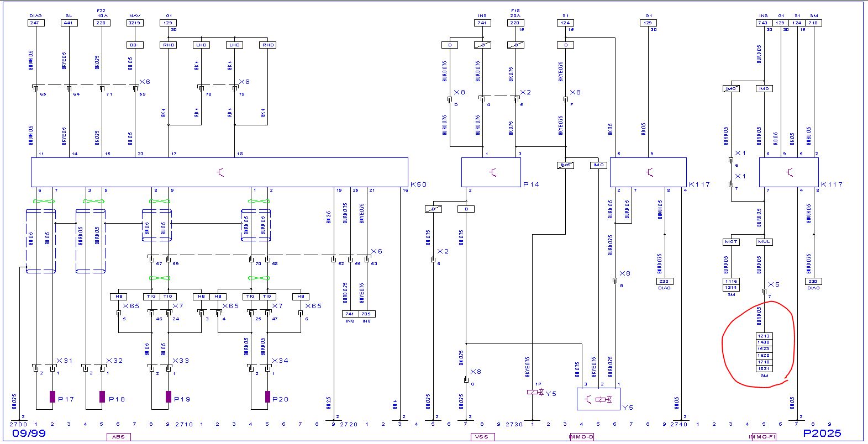Viewport: 868px width, 444px height.
Task: Follow the DIAG reference box 247
Action: [x=35, y=23]
